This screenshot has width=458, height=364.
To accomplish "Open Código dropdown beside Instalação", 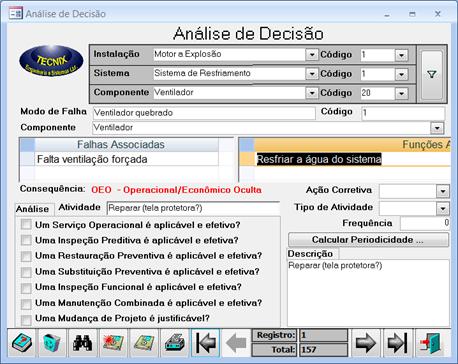I will pos(402,55).
